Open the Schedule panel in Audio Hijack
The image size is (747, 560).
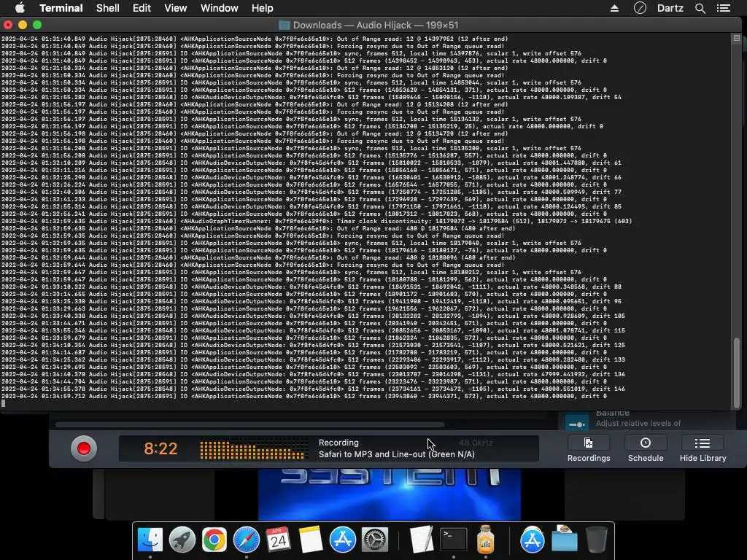pos(646,449)
